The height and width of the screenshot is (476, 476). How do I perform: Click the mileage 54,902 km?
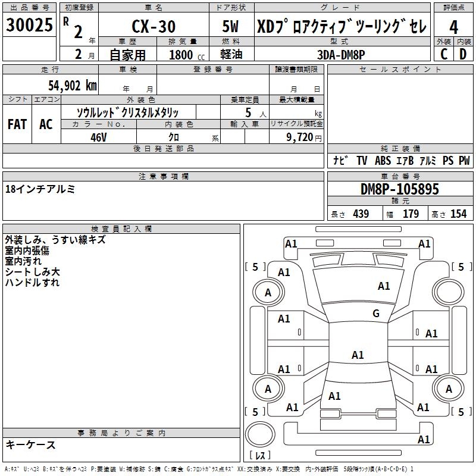point(73,86)
